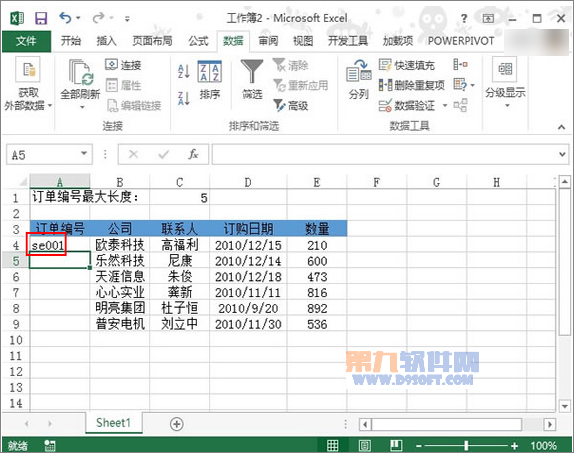Click Remove Duplicates
Image resolution: width=574 pixels, height=453 pixels.
[x=411, y=85]
